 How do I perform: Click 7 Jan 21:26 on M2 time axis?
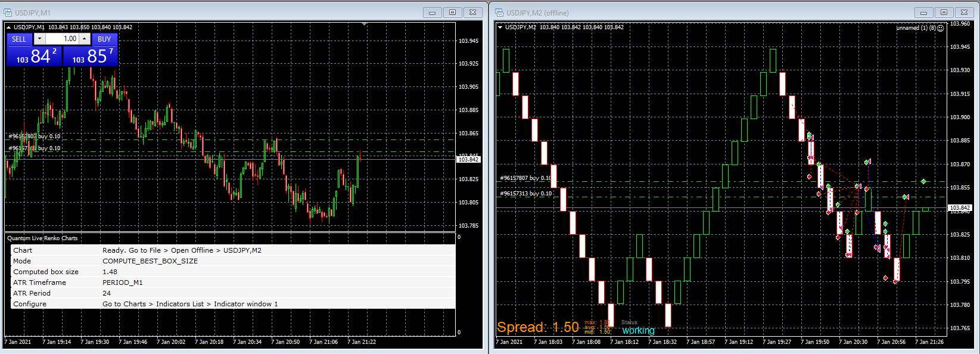click(x=929, y=342)
